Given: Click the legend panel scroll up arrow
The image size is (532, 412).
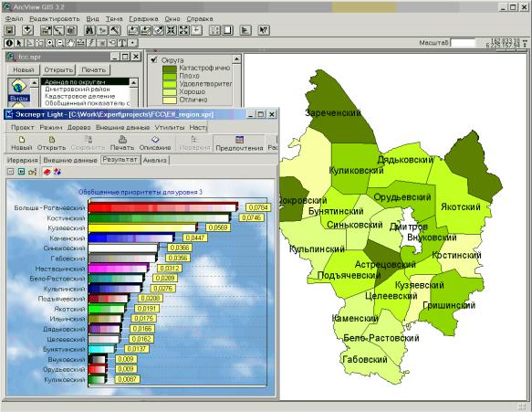Looking at the screenshot, I should tap(237, 58).
